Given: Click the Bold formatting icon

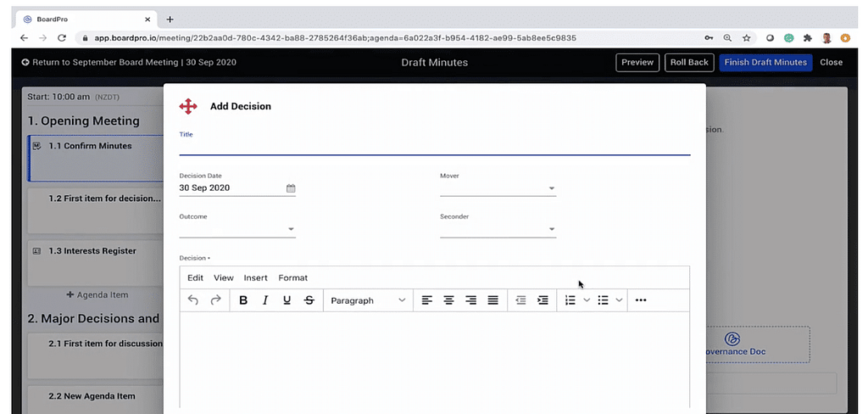Looking at the screenshot, I should click(243, 300).
